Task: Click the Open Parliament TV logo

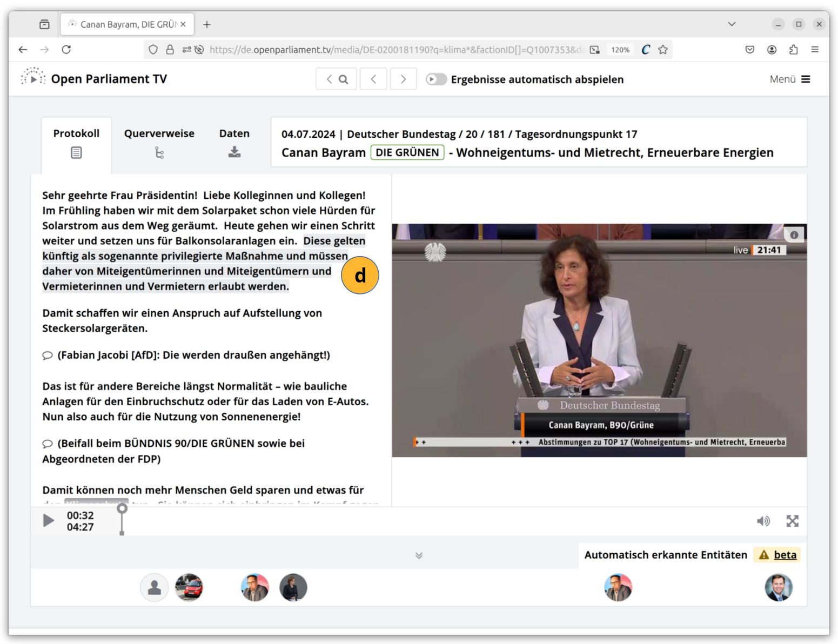Action: point(93,79)
